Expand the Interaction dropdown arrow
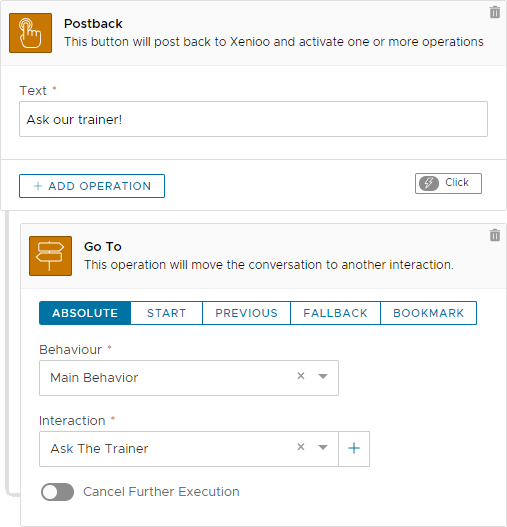 point(323,447)
